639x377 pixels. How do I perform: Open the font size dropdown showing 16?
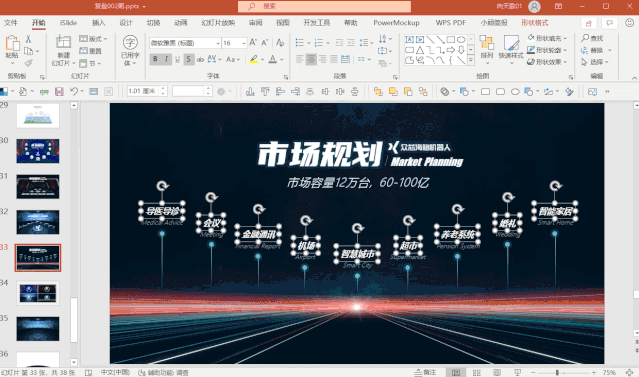[x=244, y=43]
